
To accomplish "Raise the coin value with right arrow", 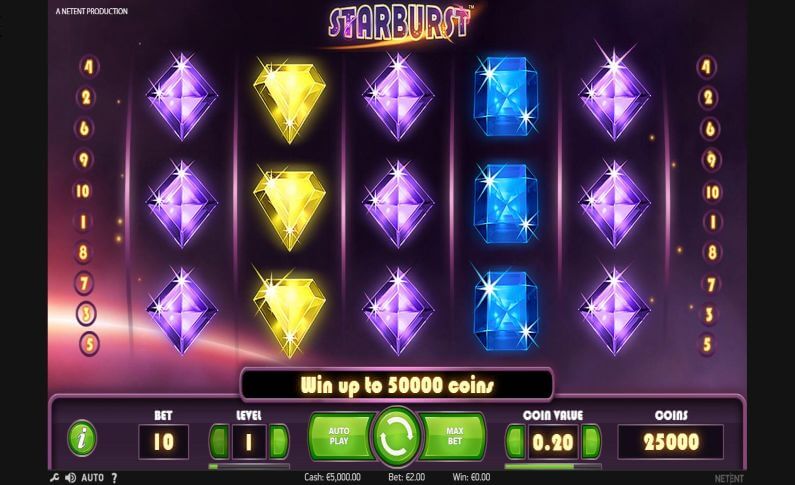I will coord(591,441).
